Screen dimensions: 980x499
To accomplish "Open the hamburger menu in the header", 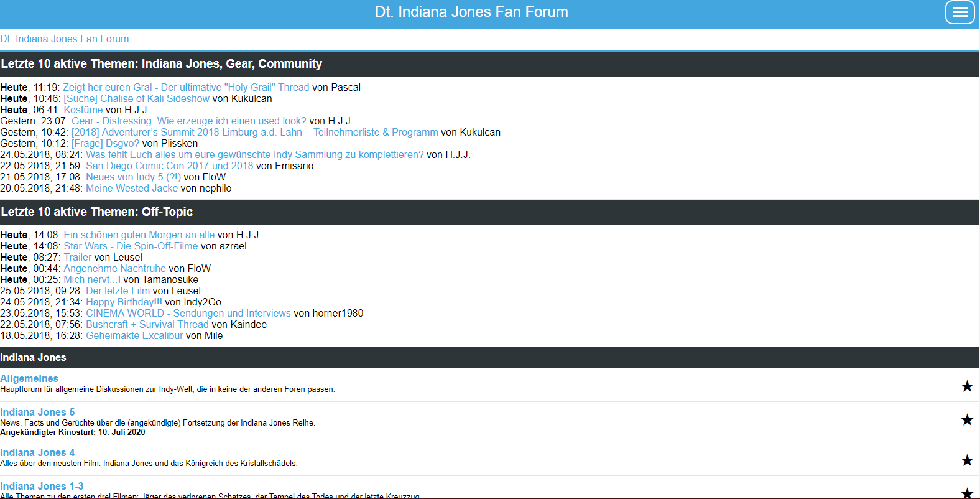I will pyautogui.click(x=959, y=12).
